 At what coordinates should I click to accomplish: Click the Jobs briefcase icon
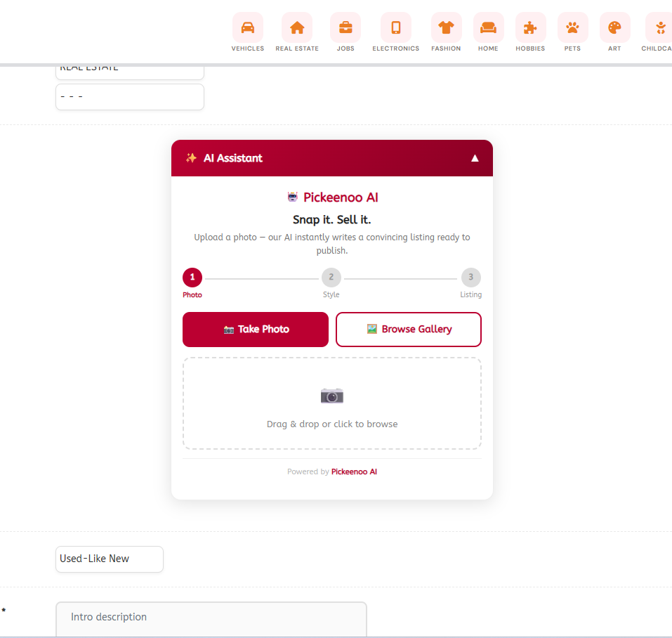click(345, 27)
